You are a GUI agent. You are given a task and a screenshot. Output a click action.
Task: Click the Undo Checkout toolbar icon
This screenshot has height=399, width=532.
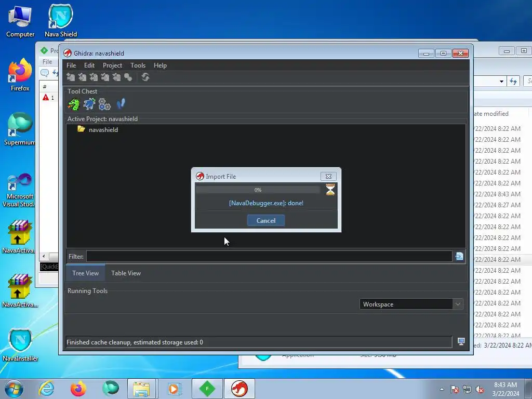117,77
